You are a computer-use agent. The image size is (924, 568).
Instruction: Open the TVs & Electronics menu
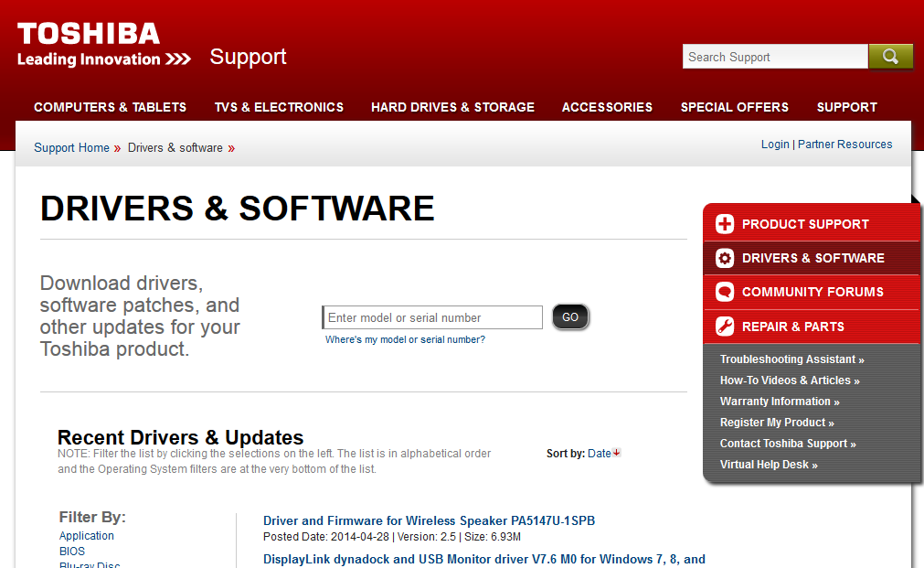(279, 107)
